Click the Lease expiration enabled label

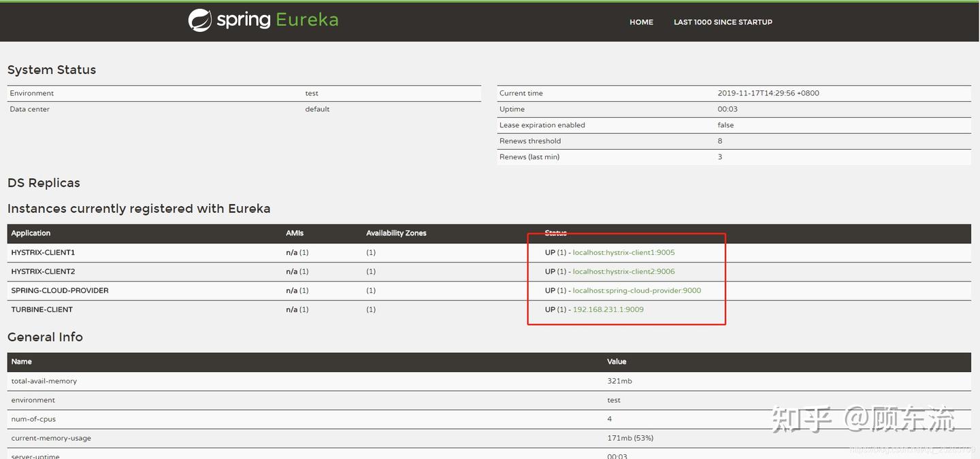coord(542,125)
